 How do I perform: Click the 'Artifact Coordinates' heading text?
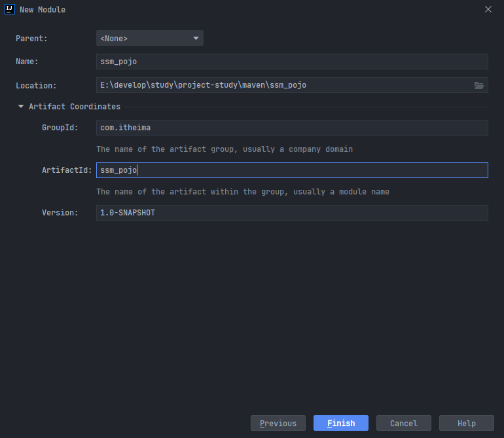(75, 107)
